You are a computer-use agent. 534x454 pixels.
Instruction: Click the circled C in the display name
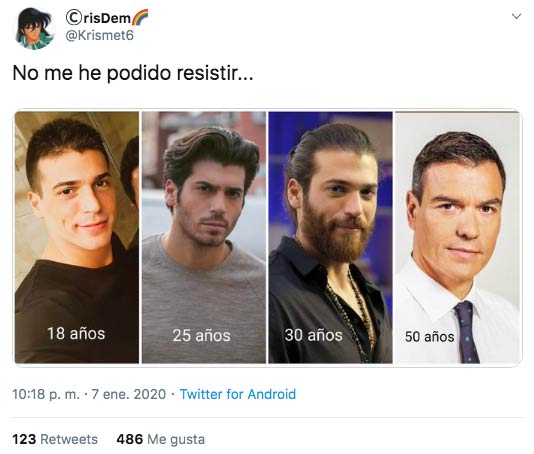[74, 18]
